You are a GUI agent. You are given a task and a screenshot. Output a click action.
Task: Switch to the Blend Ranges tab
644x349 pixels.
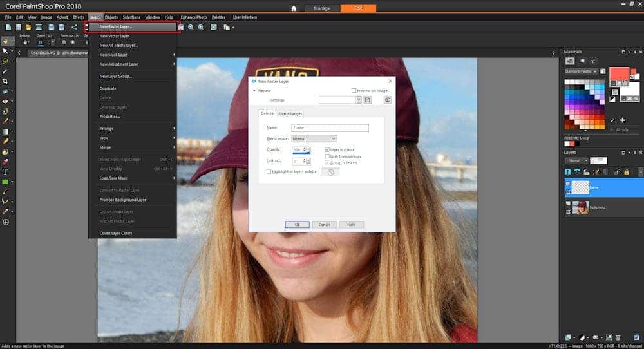coord(290,114)
